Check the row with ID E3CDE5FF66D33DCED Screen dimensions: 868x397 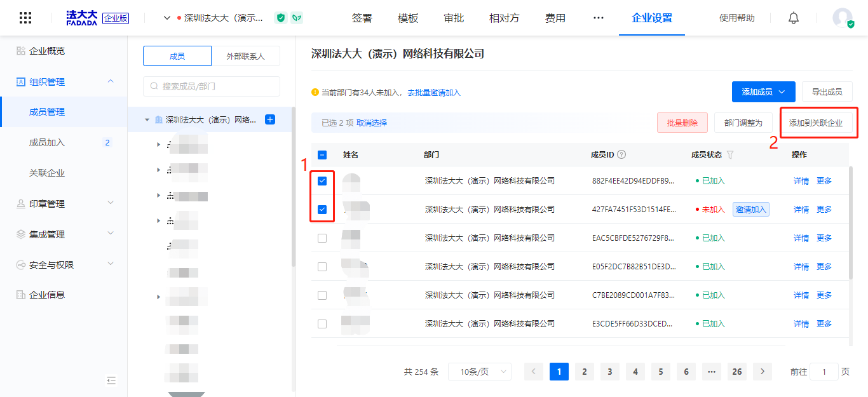pyautogui.click(x=322, y=324)
